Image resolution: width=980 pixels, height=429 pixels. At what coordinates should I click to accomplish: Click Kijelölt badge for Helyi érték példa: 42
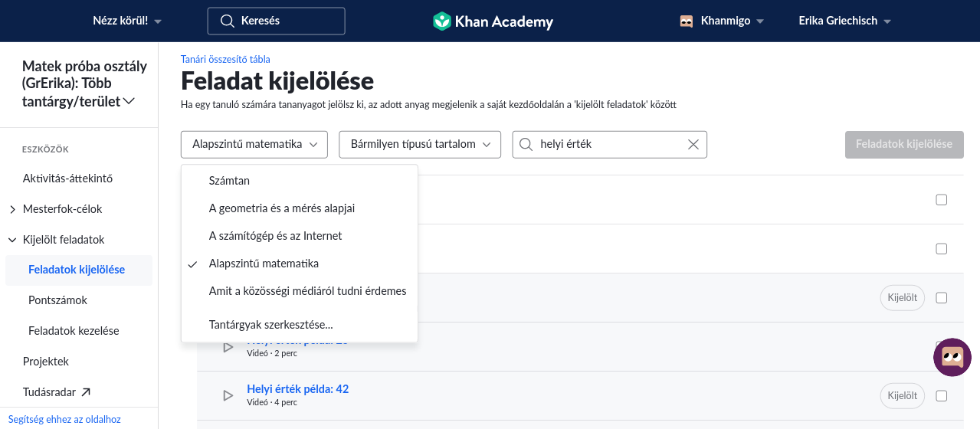903,396
